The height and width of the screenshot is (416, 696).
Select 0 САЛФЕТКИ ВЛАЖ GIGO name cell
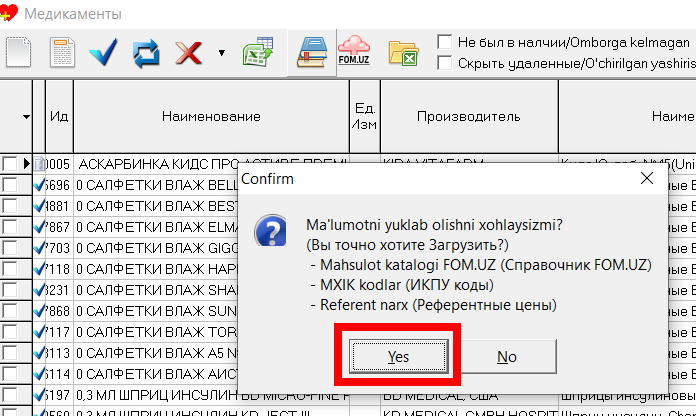click(156, 248)
